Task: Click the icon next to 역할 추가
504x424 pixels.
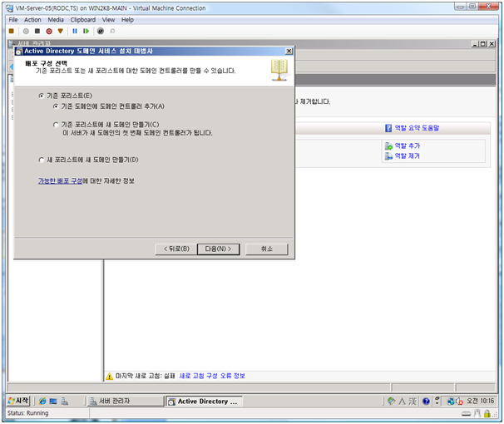Action: (388, 146)
